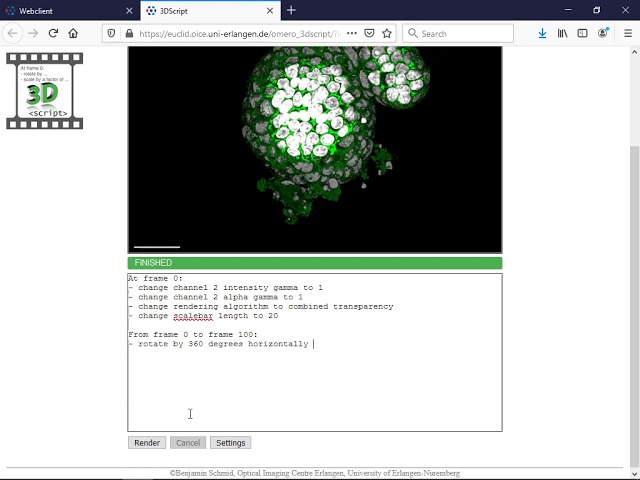Click the Benjamin Schmid copyright footer

pos(315,473)
